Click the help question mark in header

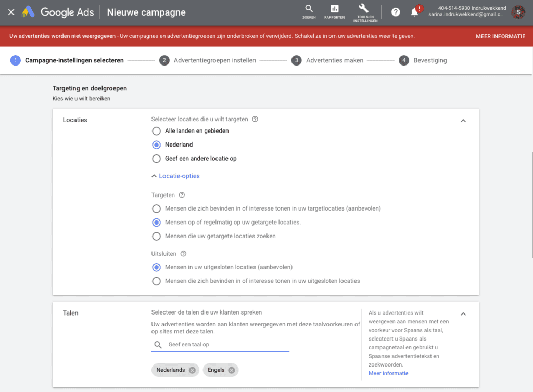click(x=396, y=12)
